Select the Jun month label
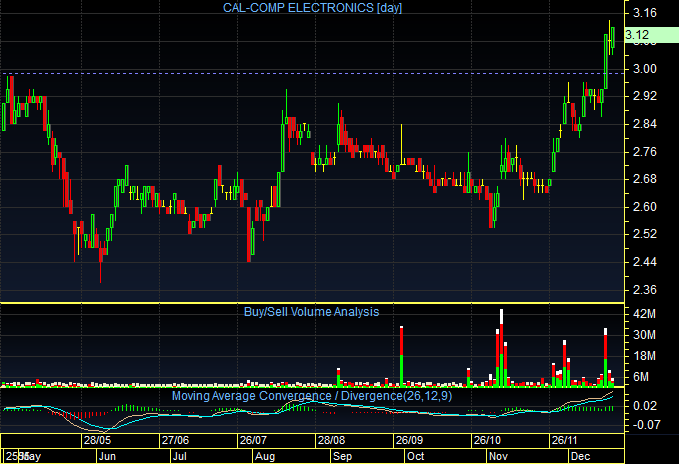Image resolution: width=679 pixels, height=464 pixels. [x=107, y=456]
